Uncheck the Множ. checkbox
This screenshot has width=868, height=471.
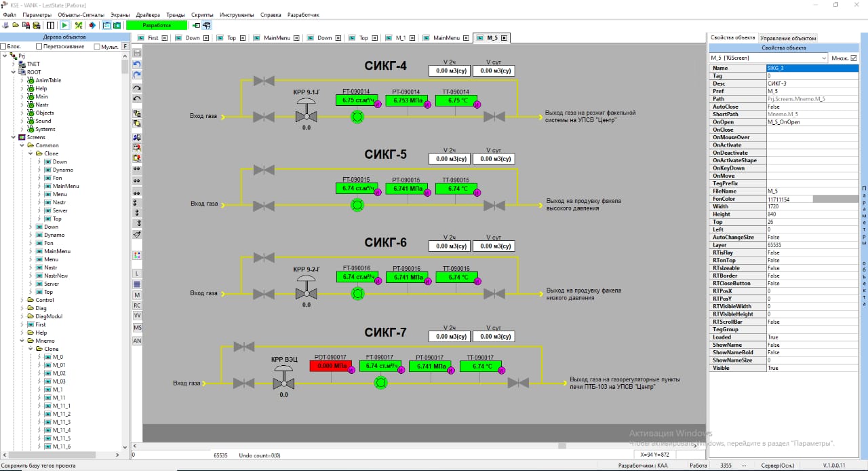click(854, 58)
